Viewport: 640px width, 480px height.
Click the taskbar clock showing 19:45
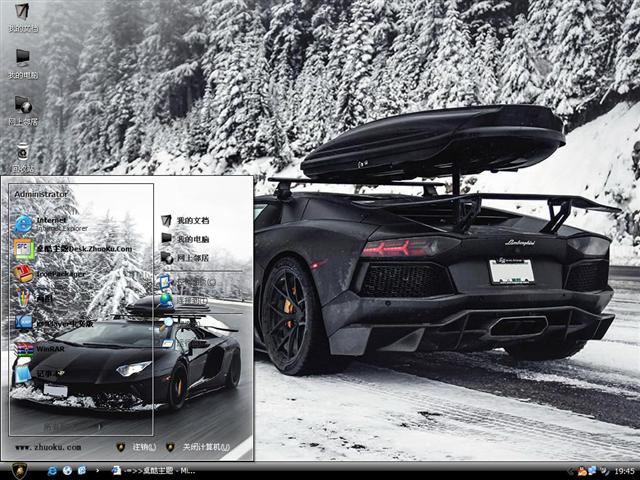point(624,471)
